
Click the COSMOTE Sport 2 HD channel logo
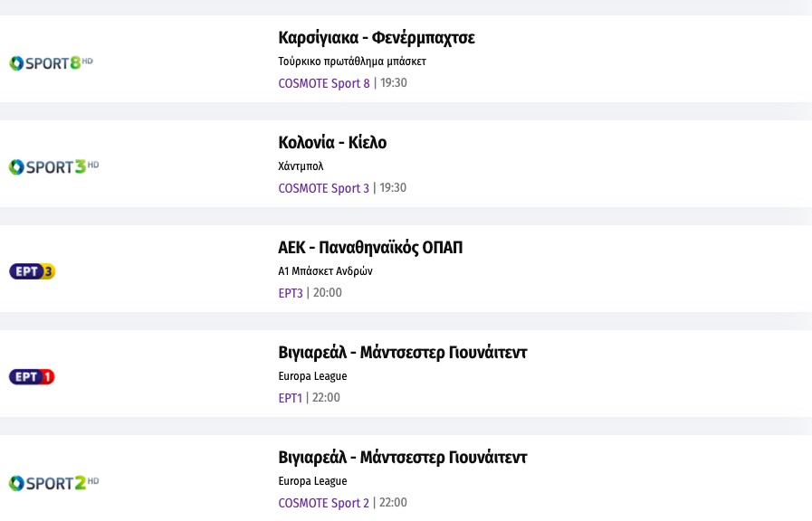53,482
